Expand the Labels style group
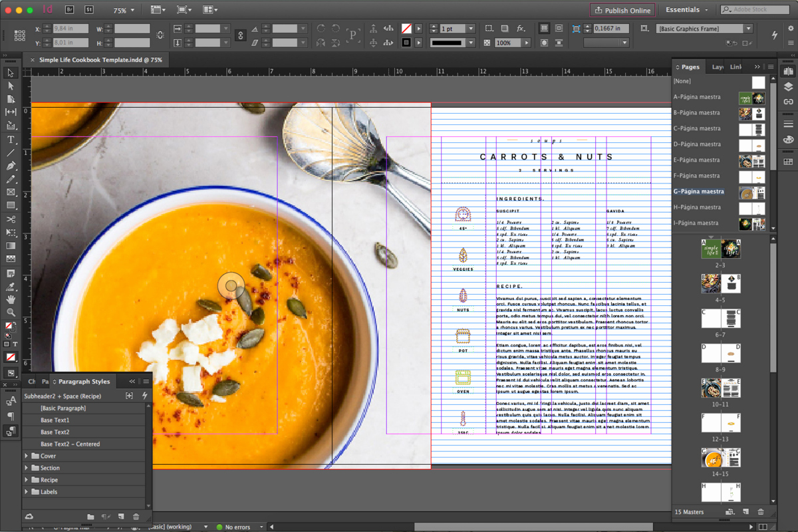This screenshot has width=798, height=532. coord(27,492)
